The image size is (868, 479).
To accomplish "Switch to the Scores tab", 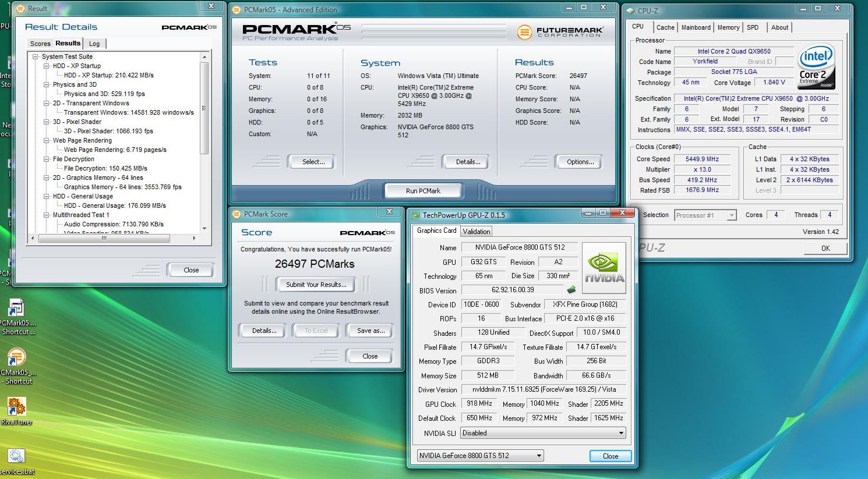I will [40, 44].
